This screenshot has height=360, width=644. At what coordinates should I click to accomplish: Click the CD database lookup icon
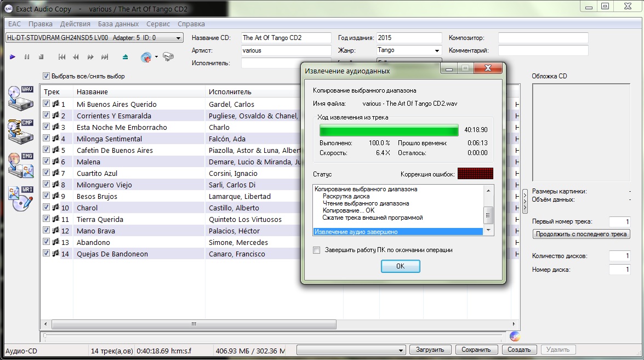(x=146, y=57)
